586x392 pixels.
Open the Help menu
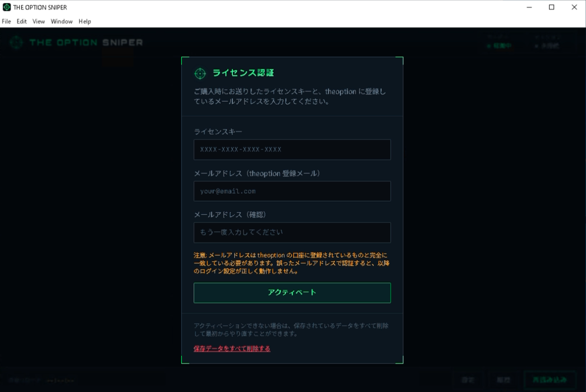point(85,21)
